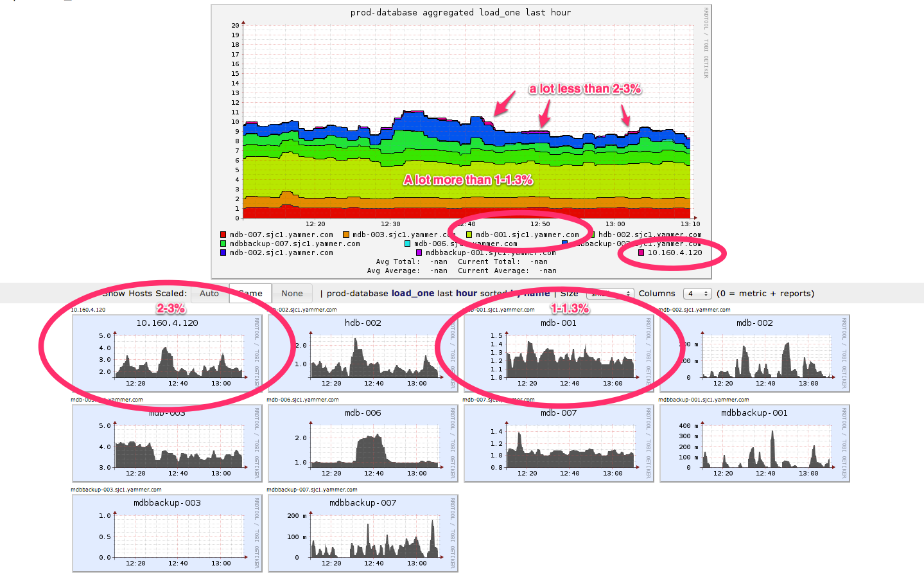Click the mdb-007.sjc1.yammer.com legend label
The height and width of the screenshot is (586, 924).
coord(281,235)
